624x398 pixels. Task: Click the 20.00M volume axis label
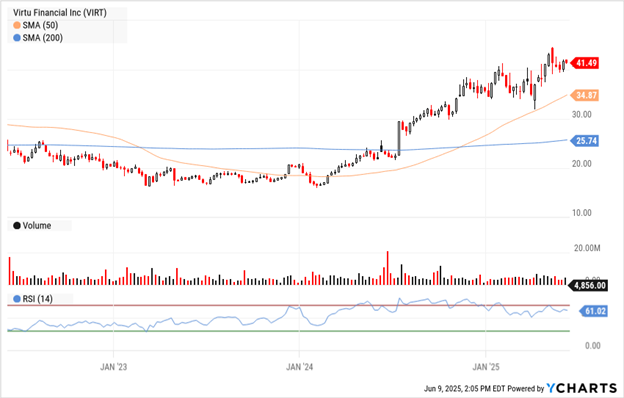[587, 248]
